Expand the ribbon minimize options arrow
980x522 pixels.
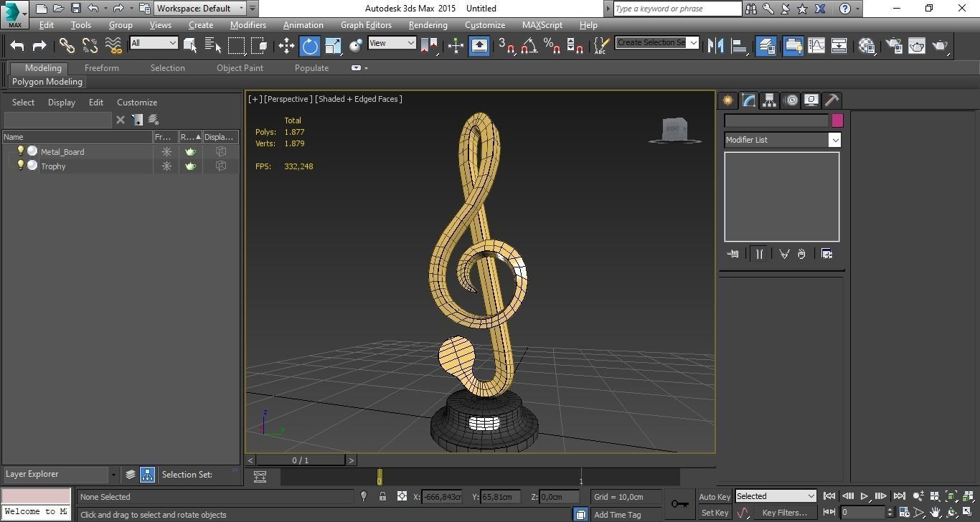[x=366, y=68]
